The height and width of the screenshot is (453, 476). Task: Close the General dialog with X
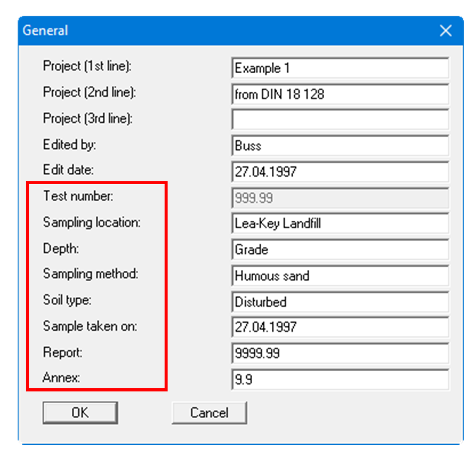pos(446,31)
